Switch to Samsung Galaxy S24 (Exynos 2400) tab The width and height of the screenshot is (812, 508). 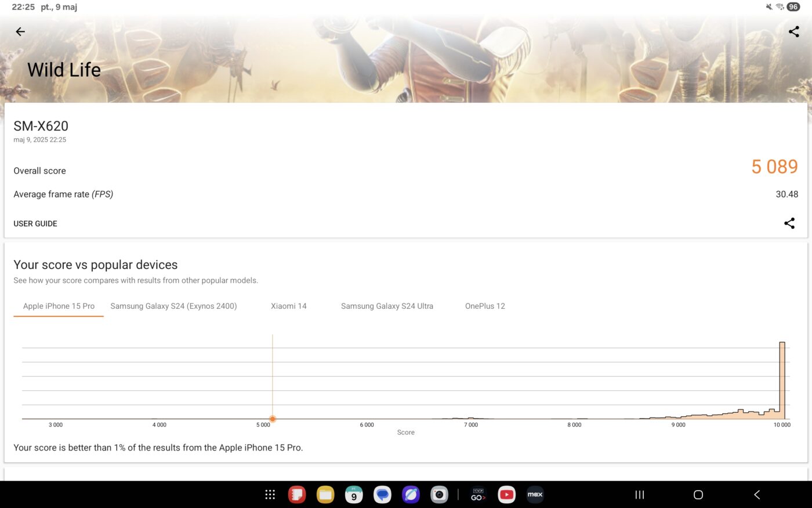tap(173, 306)
